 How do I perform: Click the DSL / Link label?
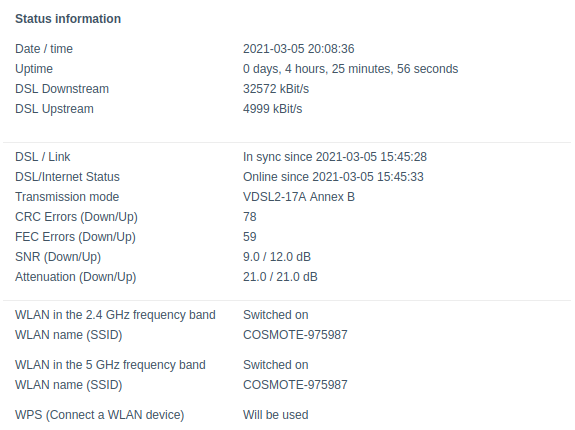coord(43,157)
